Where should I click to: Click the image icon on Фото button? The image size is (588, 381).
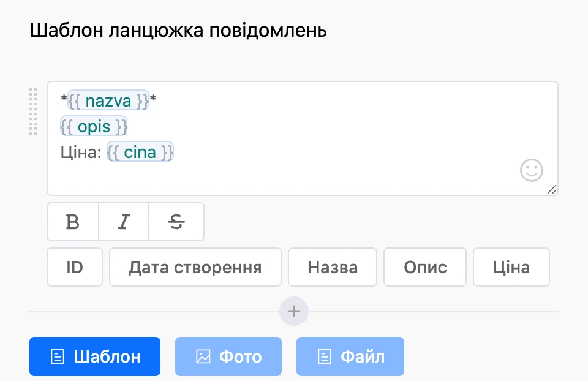click(x=203, y=356)
